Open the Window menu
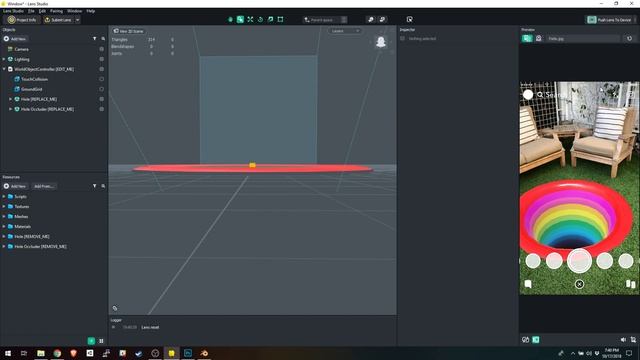This screenshot has height=360, width=640. [x=74, y=11]
